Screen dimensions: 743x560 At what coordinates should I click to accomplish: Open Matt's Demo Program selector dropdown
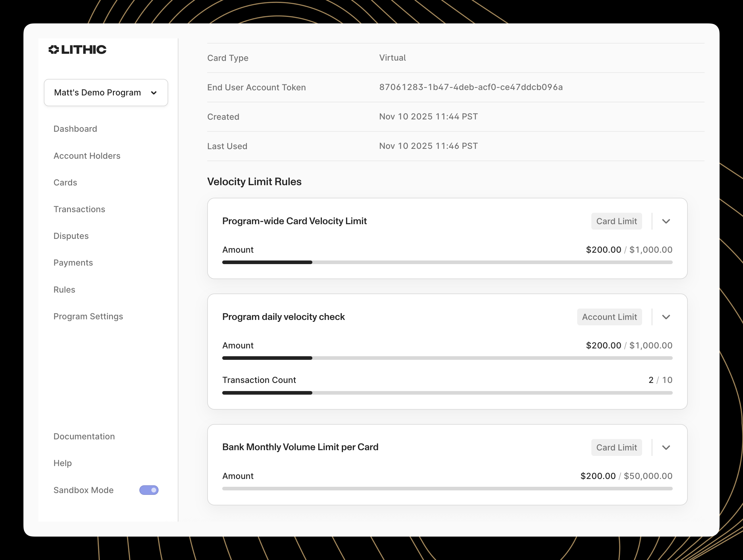click(106, 93)
